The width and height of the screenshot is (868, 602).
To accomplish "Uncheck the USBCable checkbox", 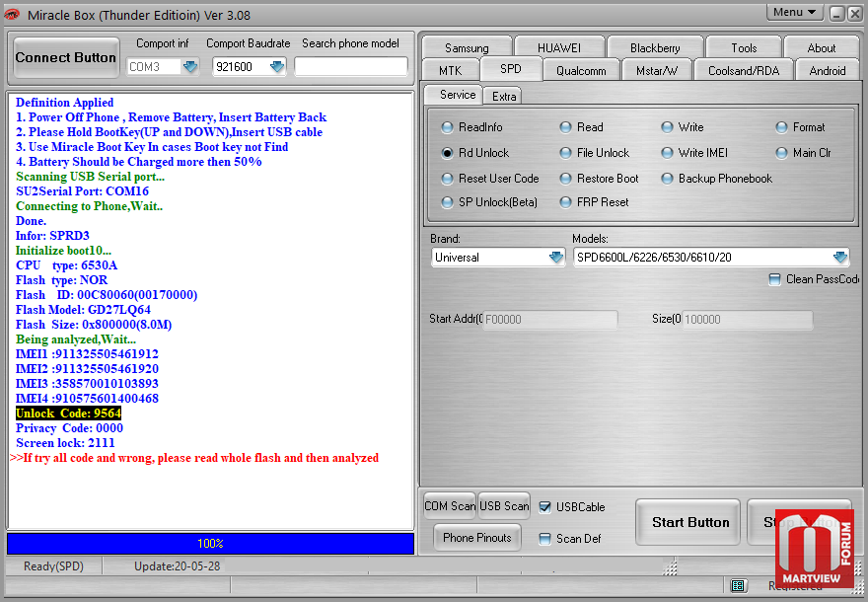I will pyautogui.click(x=545, y=506).
